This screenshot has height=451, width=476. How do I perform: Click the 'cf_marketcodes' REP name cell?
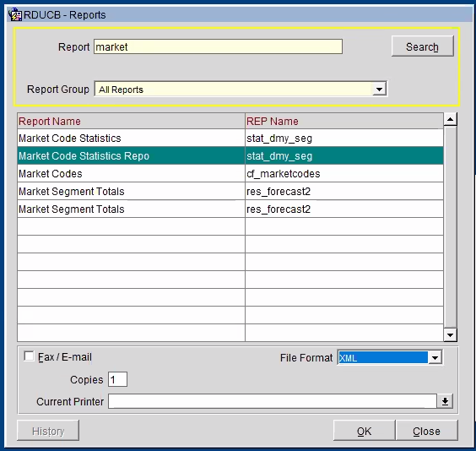(x=344, y=174)
